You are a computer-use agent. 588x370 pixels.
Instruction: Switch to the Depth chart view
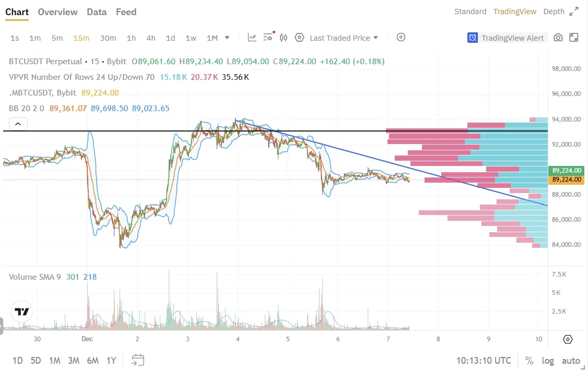tap(554, 11)
